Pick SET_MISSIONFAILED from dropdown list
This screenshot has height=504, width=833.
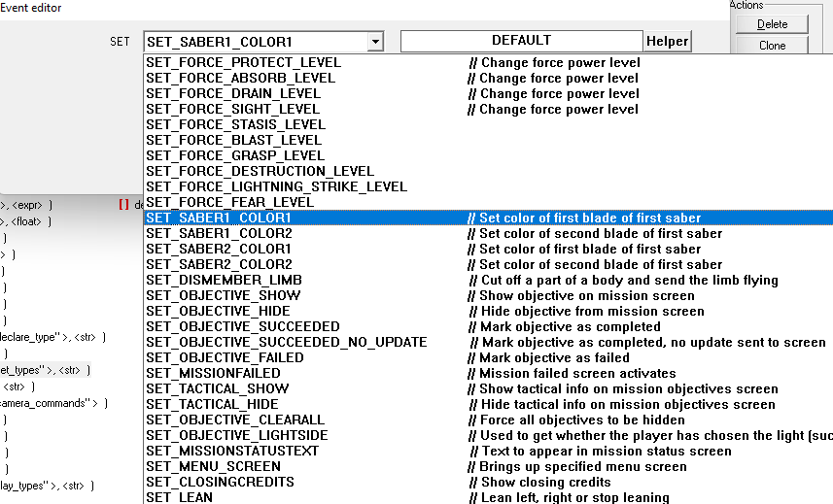pos(488,373)
